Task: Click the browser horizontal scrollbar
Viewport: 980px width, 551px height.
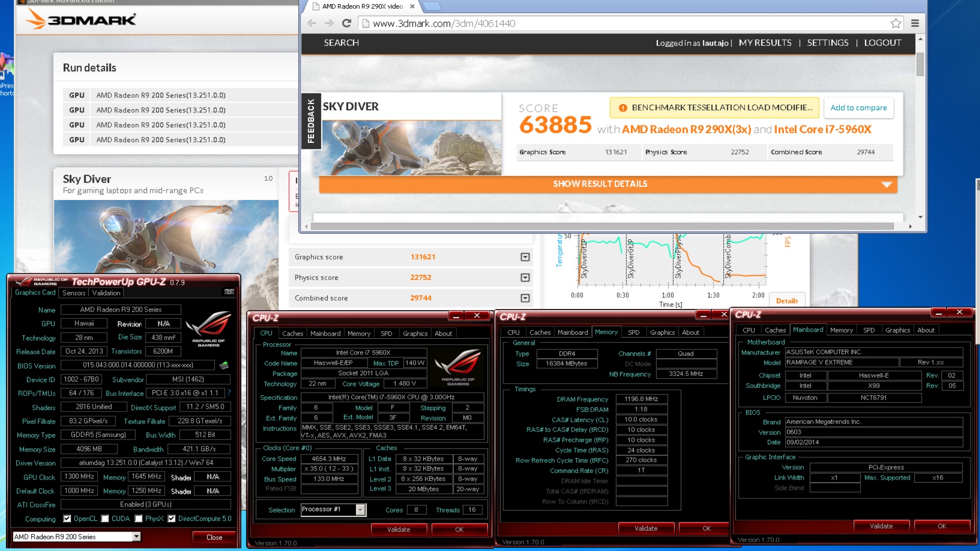Action: pos(602,226)
